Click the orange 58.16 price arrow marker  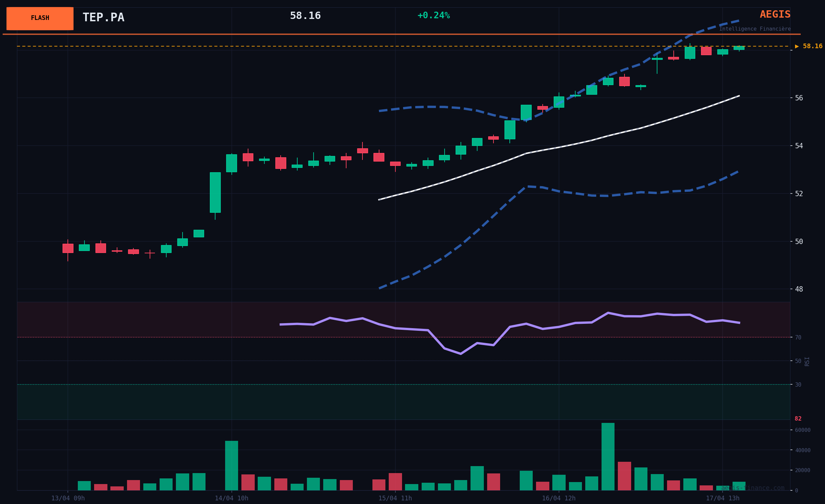tap(808, 46)
